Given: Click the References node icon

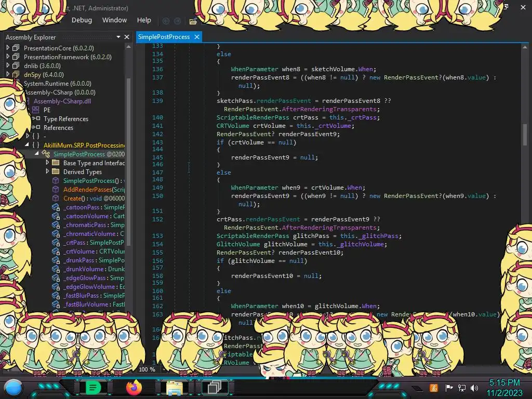Looking at the screenshot, I should click(x=36, y=127).
